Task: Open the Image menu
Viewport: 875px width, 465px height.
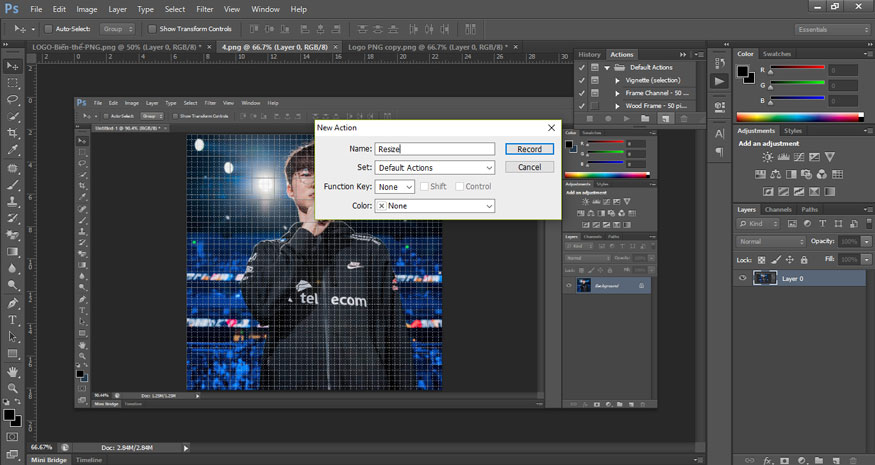Action: click(x=86, y=9)
